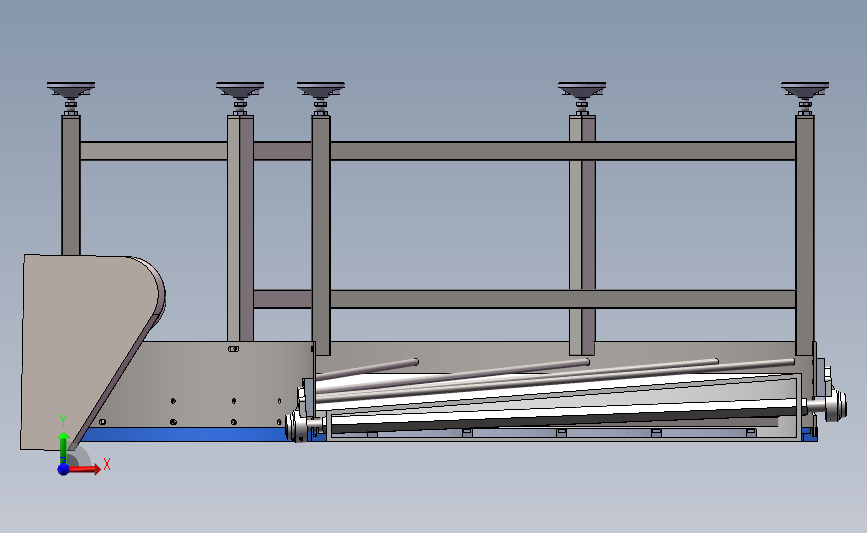Select the leveling foot on the far-right post

805,98
